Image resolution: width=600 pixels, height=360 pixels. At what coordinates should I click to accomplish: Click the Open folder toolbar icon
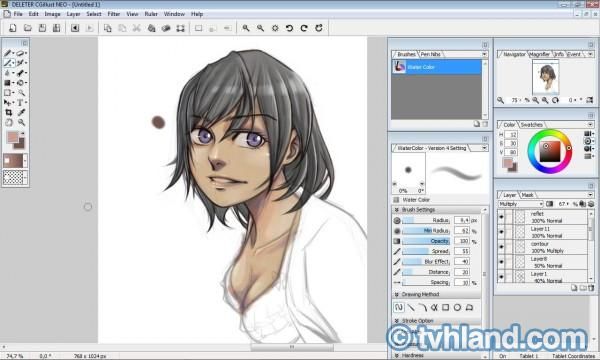[28, 28]
